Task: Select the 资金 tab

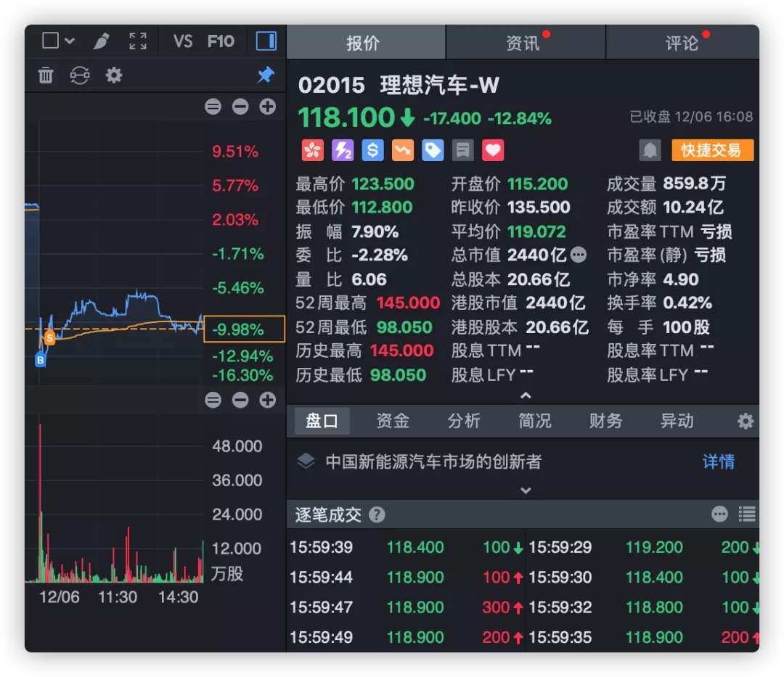Action: click(393, 421)
